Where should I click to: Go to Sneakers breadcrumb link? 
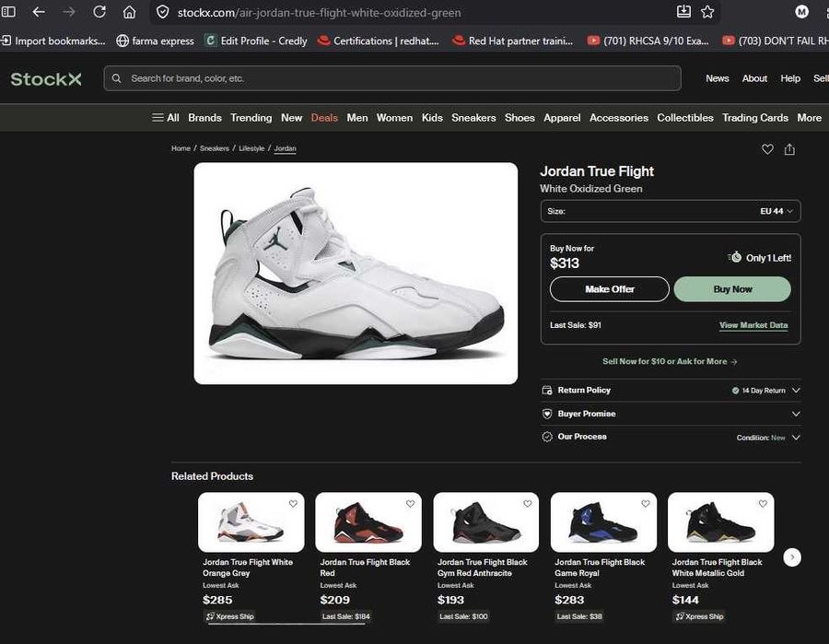point(214,148)
